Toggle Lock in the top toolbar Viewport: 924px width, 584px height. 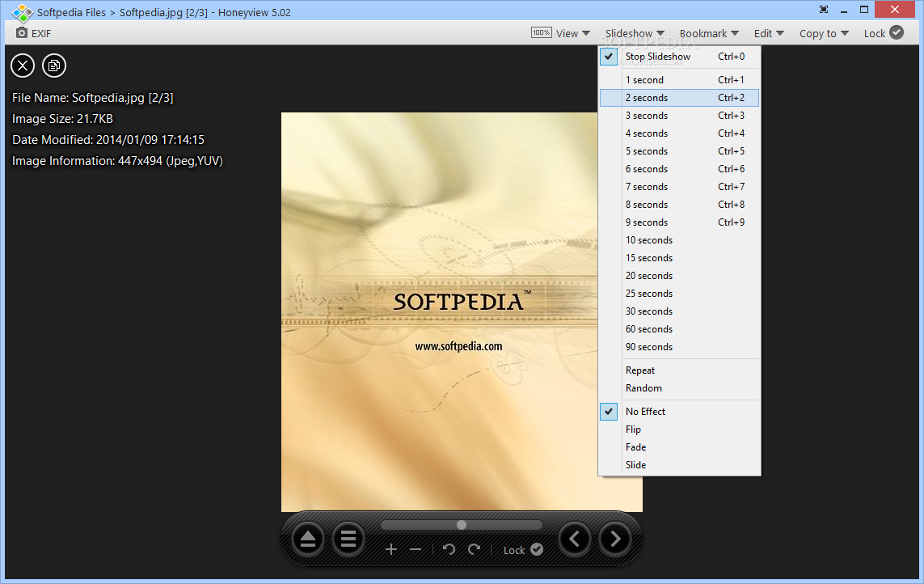pyautogui.click(x=884, y=33)
